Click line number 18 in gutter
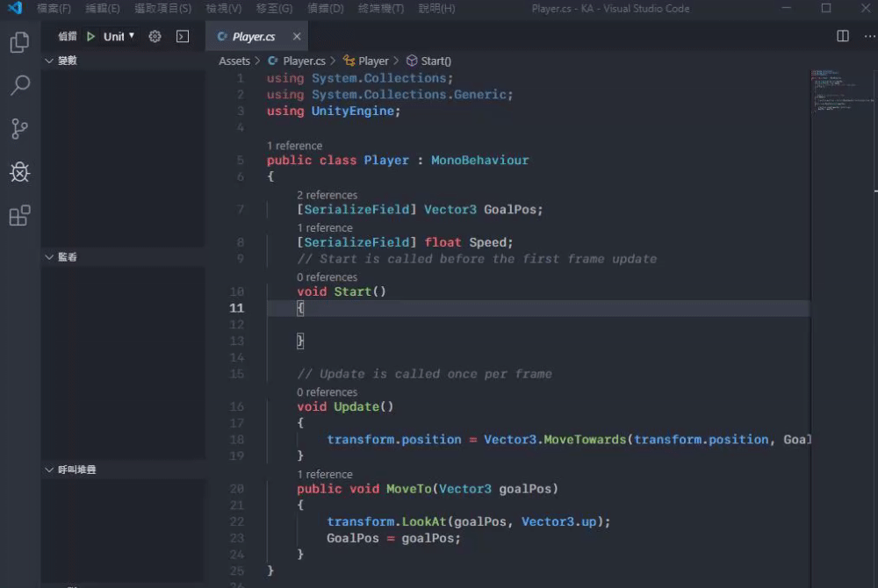878x588 pixels. pyautogui.click(x=237, y=440)
